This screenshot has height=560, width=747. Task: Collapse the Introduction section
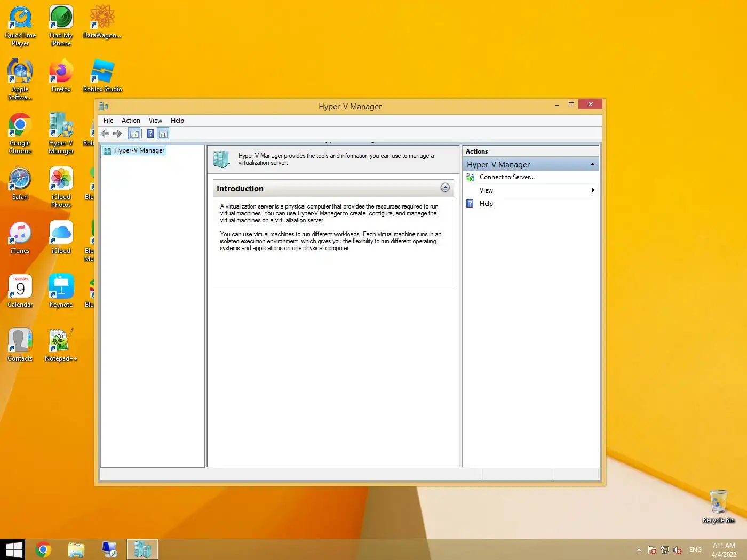point(445,188)
